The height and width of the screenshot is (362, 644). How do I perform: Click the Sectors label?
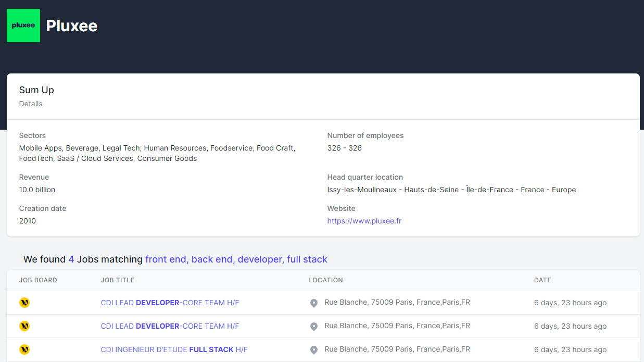pyautogui.click(x=33, y=135)
